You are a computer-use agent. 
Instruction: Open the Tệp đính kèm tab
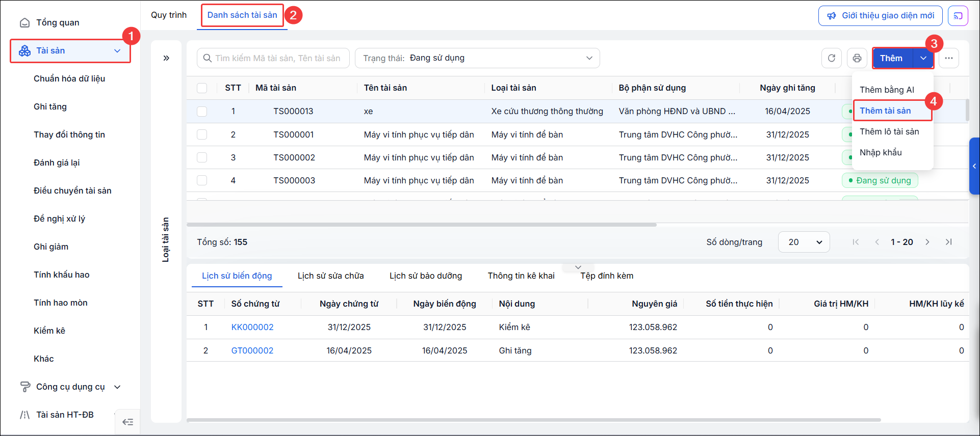(607, 276)
